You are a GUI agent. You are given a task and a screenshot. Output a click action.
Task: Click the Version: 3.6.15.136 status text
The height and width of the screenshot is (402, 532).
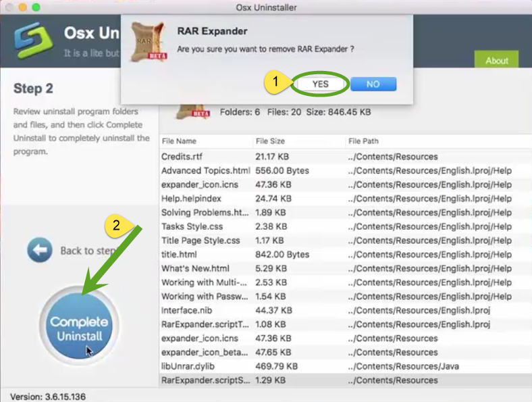(x=48, y=397)
